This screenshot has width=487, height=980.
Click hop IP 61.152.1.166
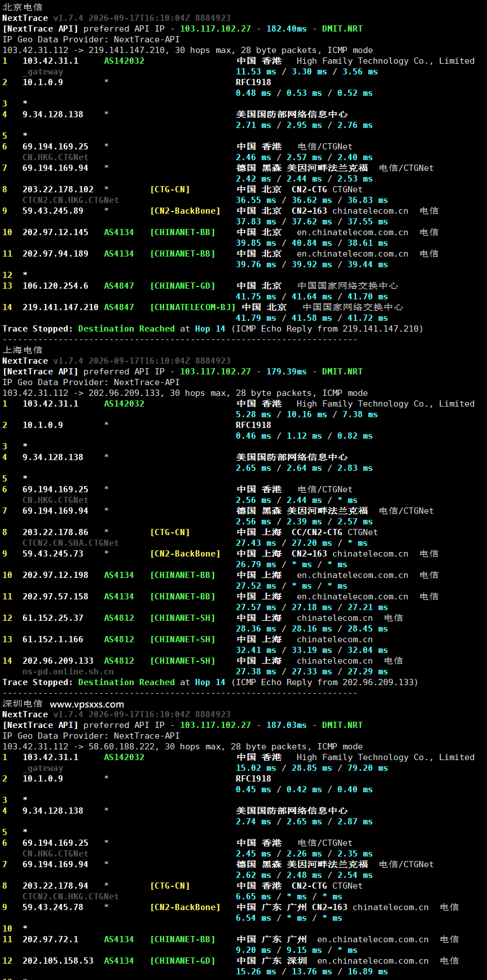coord(53,639)
